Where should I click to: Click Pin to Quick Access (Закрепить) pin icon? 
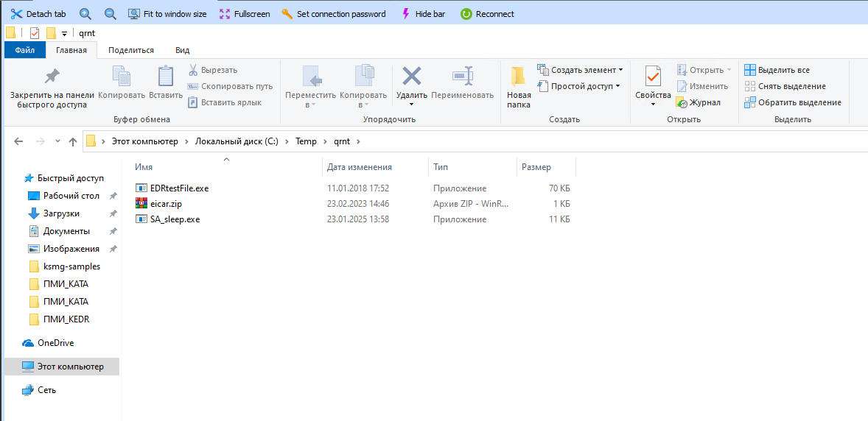tap(52, 77)
